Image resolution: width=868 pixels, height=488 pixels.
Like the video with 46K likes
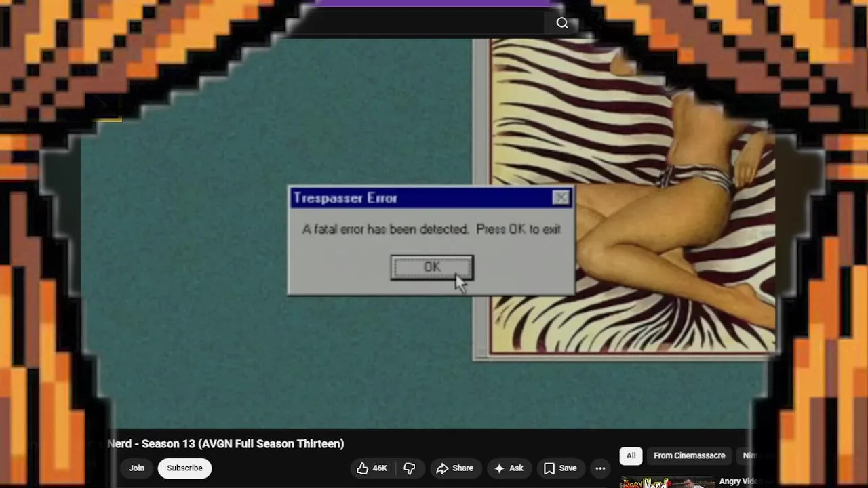(x=372, y=468)
